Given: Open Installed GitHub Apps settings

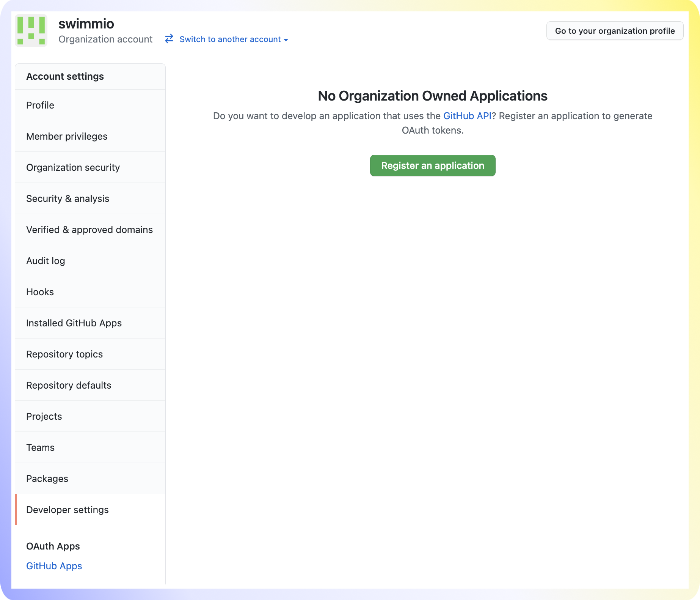Looking at the screenshot, I should point(90,323).
